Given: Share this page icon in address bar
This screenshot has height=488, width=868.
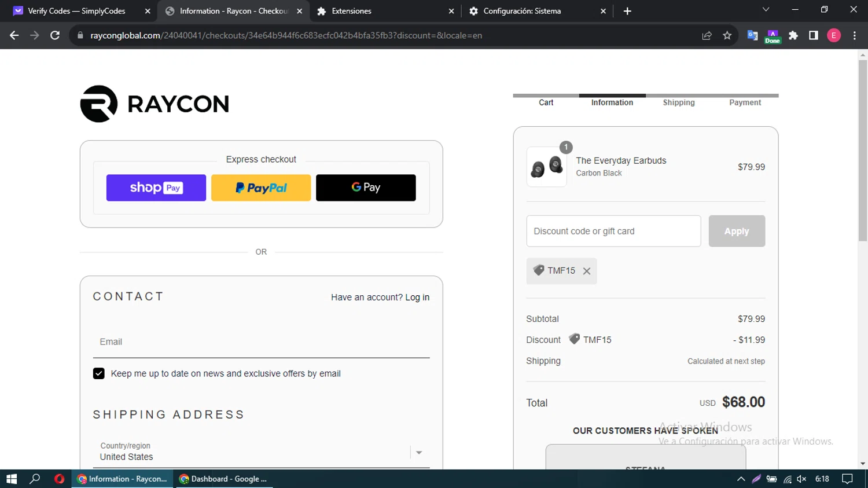Looking at the screenshot, I should pos(707,35).
